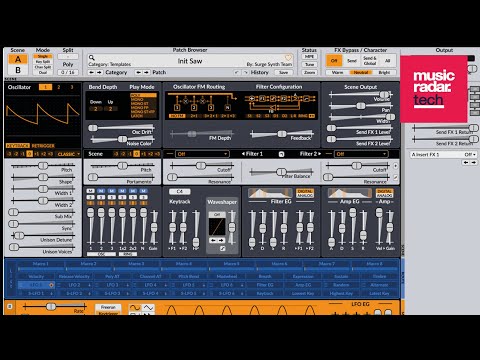
Task: Open oscillator type Classic dropdown
Action: click(68, 154)
